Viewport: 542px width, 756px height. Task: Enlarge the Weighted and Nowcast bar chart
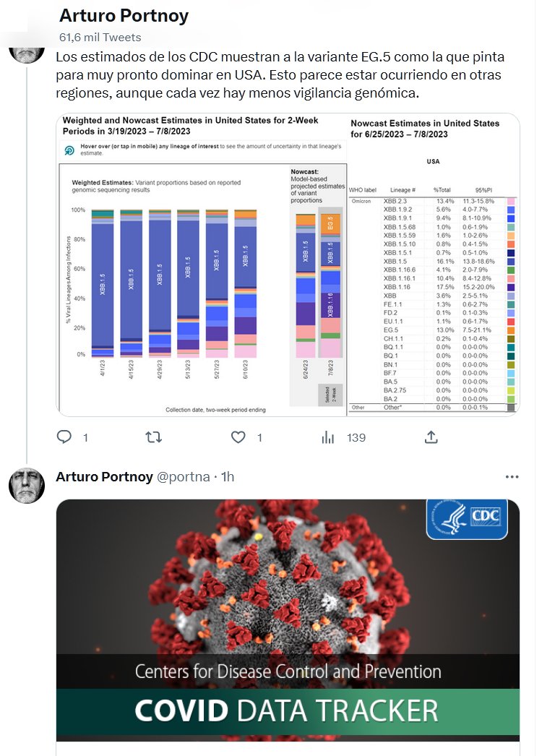(x=201, y=265)
